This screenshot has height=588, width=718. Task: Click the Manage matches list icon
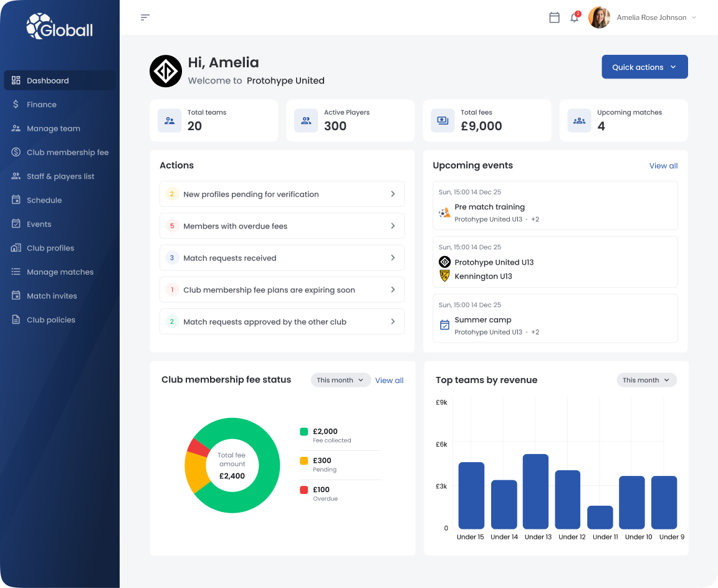[x=16, y=272]
